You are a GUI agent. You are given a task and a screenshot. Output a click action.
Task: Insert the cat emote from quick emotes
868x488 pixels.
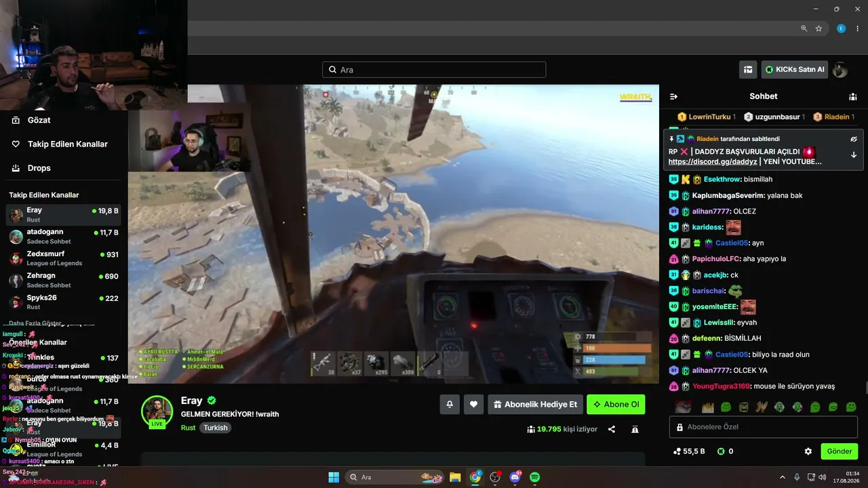tap(683, 407)
